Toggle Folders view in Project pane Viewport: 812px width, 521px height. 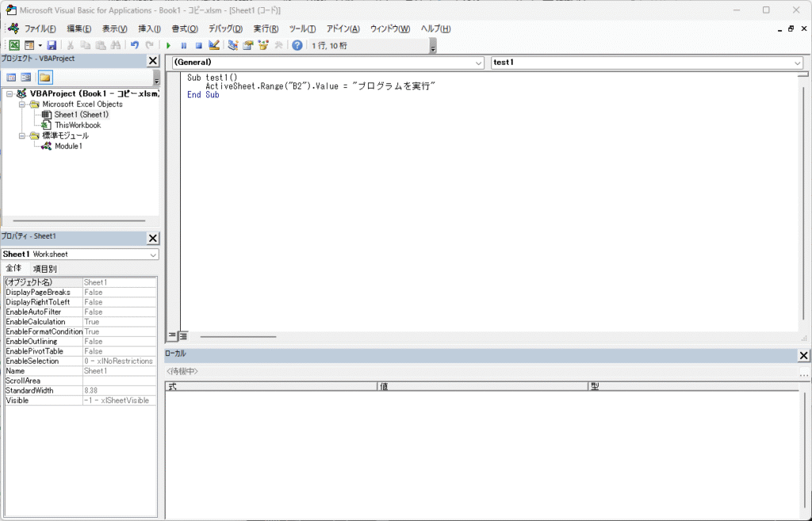(45, 78)
